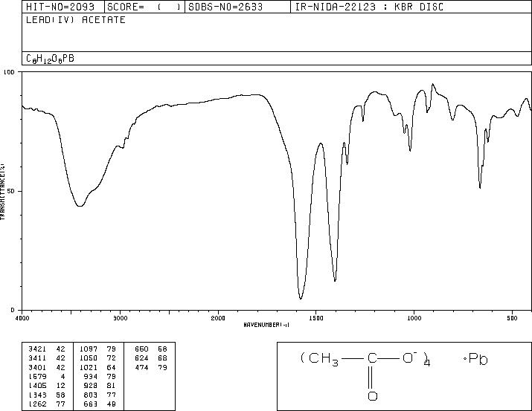Select the 1050 peak entry in the table

click(97, 358)
